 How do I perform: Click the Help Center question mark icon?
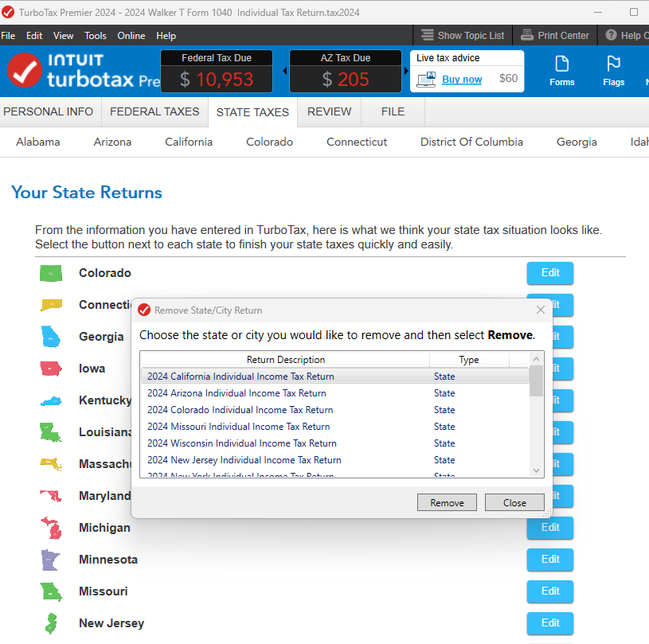pos(611,35)
